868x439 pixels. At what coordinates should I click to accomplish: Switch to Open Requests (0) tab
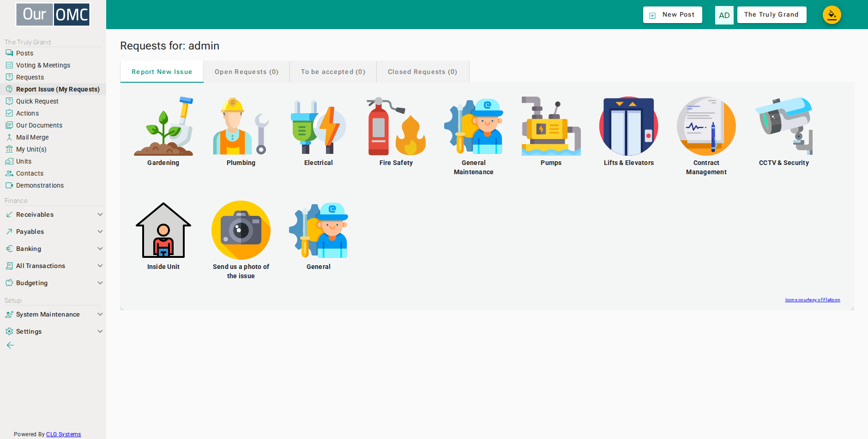tap(247, 72)
